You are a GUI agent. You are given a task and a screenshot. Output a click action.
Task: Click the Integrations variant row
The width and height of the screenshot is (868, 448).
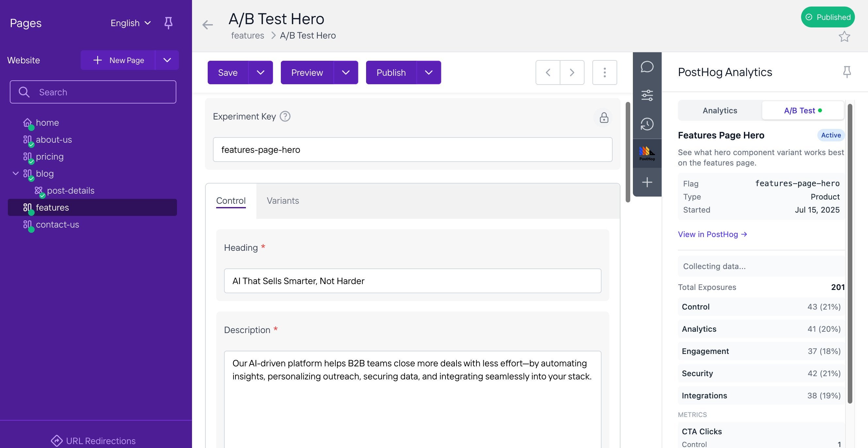coord(761,395)
